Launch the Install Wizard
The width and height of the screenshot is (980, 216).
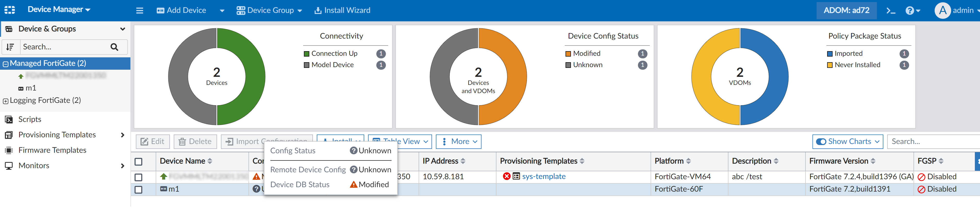coord(342,11)
